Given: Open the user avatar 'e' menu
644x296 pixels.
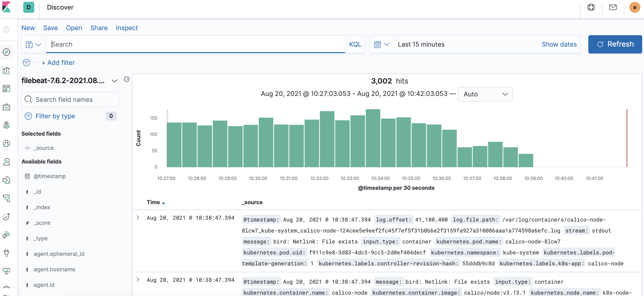Looking at the screenshot, I should click(x=634, y=7).
